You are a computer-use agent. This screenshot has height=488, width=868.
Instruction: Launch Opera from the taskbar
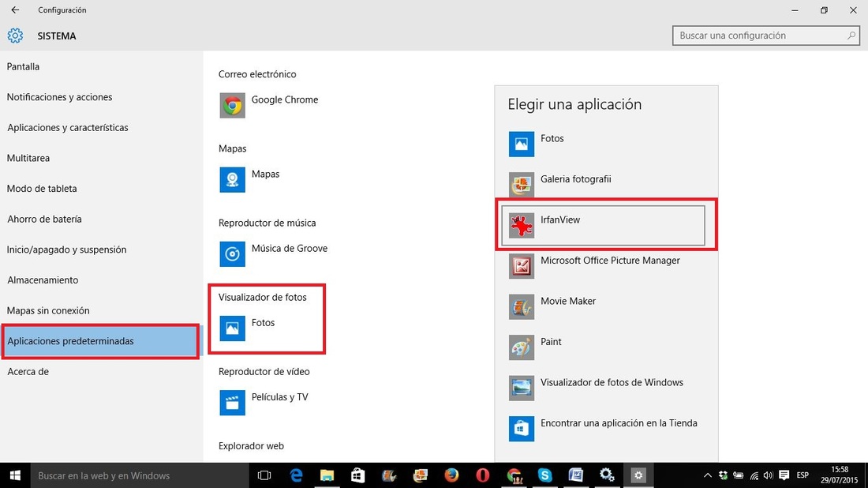point(483,475)
